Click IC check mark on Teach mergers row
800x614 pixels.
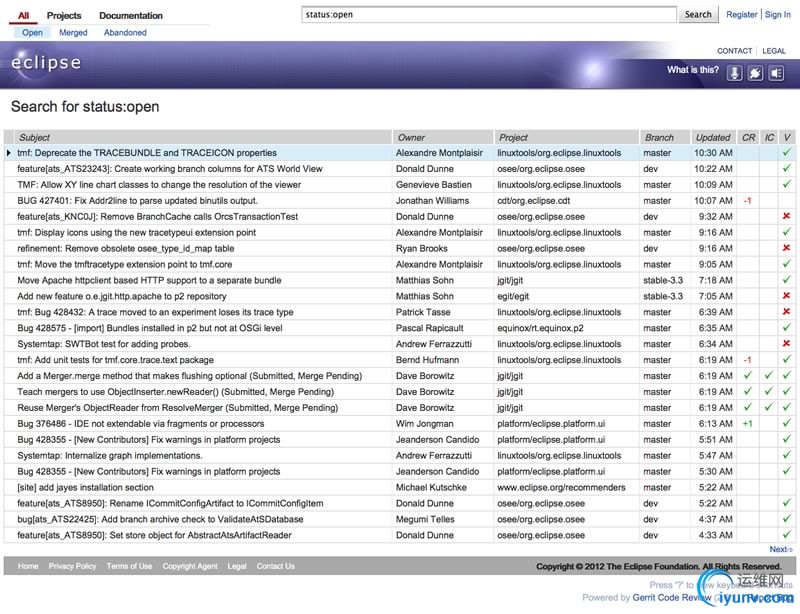(x=768, y=391)
